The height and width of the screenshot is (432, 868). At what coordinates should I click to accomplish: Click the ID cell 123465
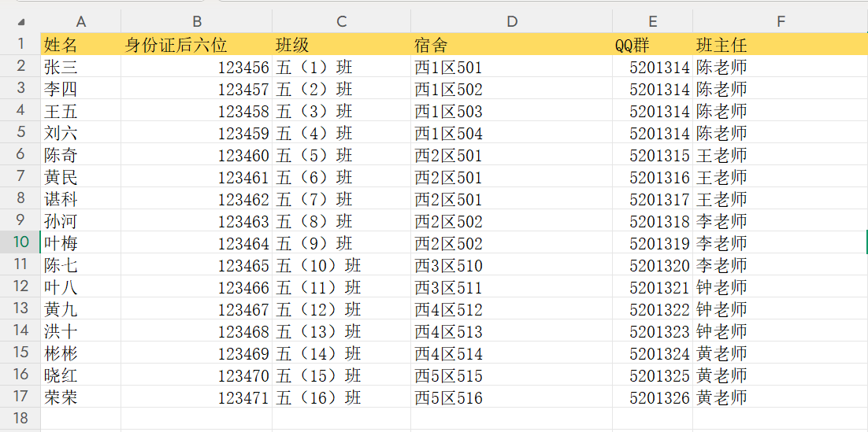point(196,265)
